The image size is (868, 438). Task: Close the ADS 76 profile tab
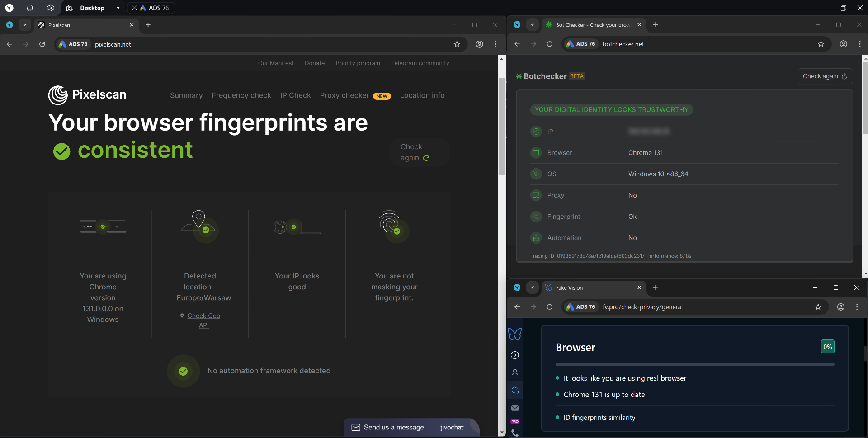pyautogui.click(x=134, y=8)
